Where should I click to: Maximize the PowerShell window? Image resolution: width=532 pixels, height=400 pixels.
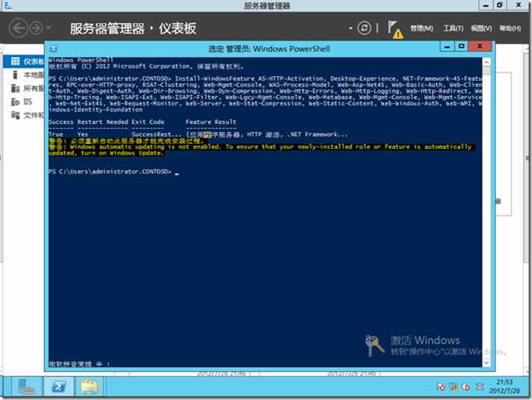pyautogui.click(x=461, y=47)
